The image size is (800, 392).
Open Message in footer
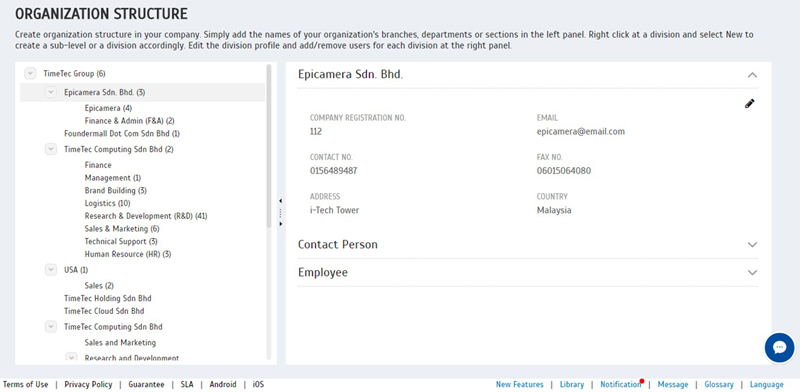point(673,384)
